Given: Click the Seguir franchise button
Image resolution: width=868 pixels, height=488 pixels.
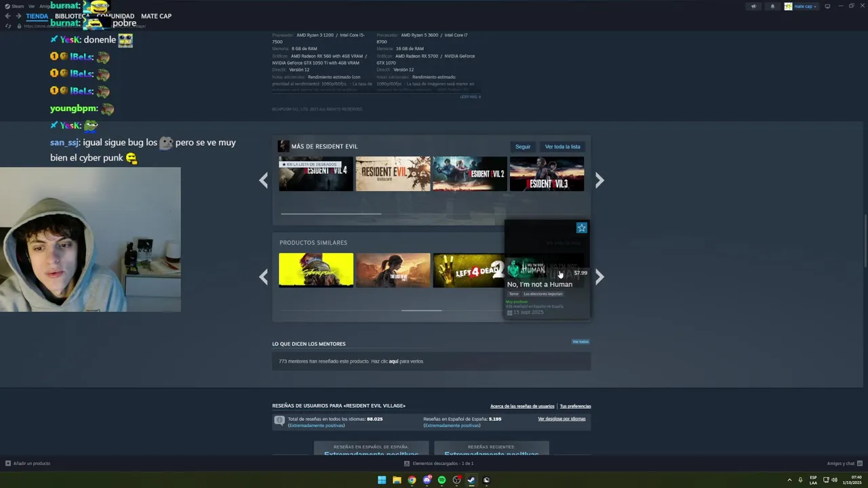Looking at the screenshot, I should tap(523, 146).
